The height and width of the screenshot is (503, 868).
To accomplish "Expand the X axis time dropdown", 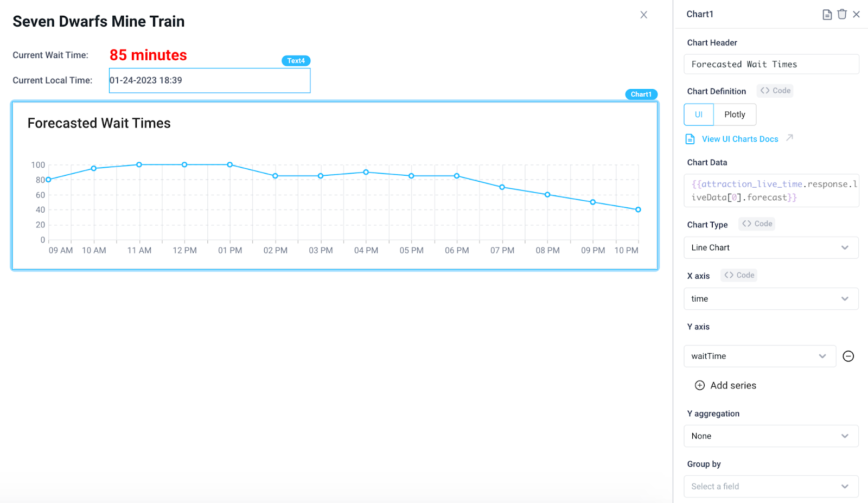I will click(770, 298).
